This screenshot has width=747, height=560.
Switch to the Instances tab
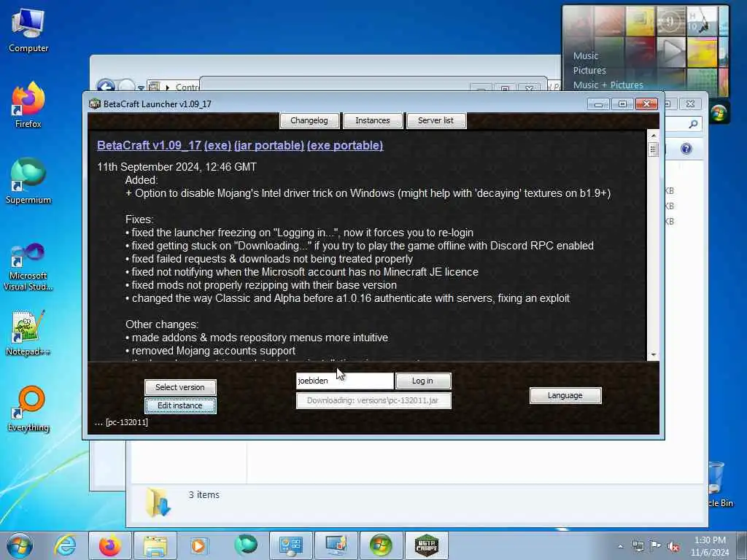tap(373, 120)
